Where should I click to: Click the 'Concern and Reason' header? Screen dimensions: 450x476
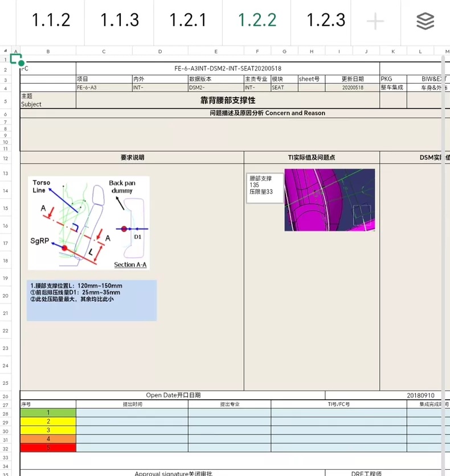[x=267, y=113]
